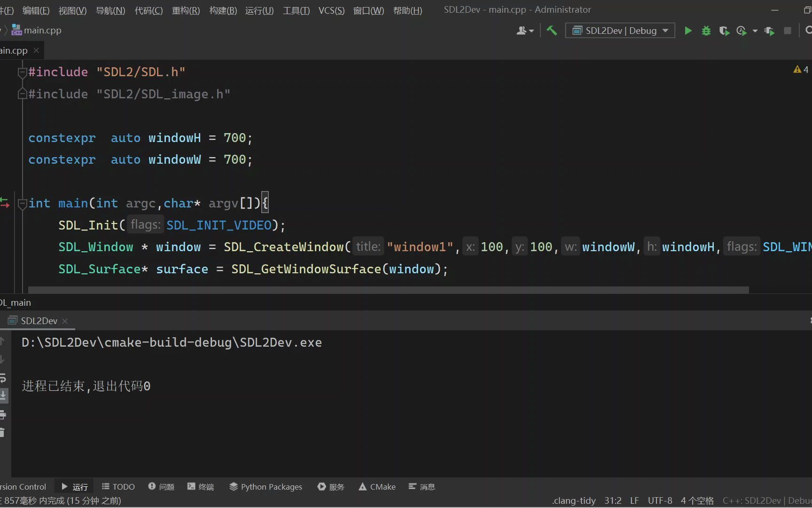Open the 代码(C) menu
The width and height of the screenshot is (812, 508).
tap(148, 10)
